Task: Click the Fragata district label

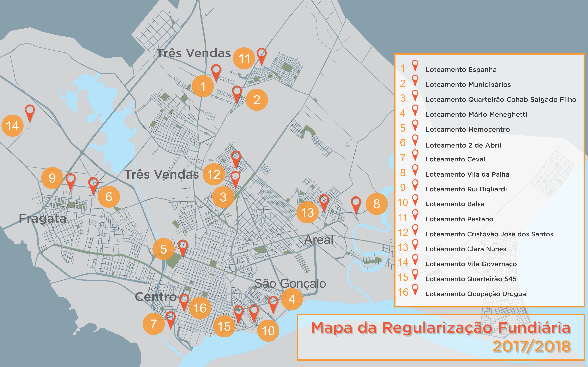Action: click(43, 218)
